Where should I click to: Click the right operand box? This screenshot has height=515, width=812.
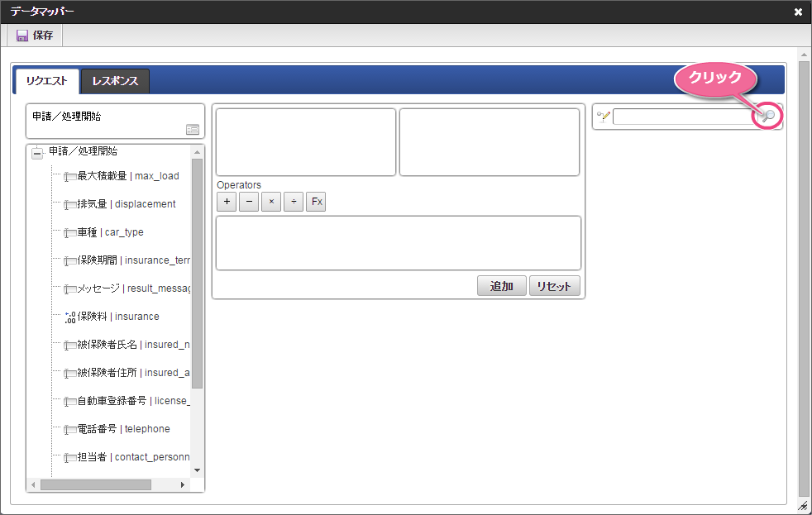pyautogui.click(x=490, y=142)
